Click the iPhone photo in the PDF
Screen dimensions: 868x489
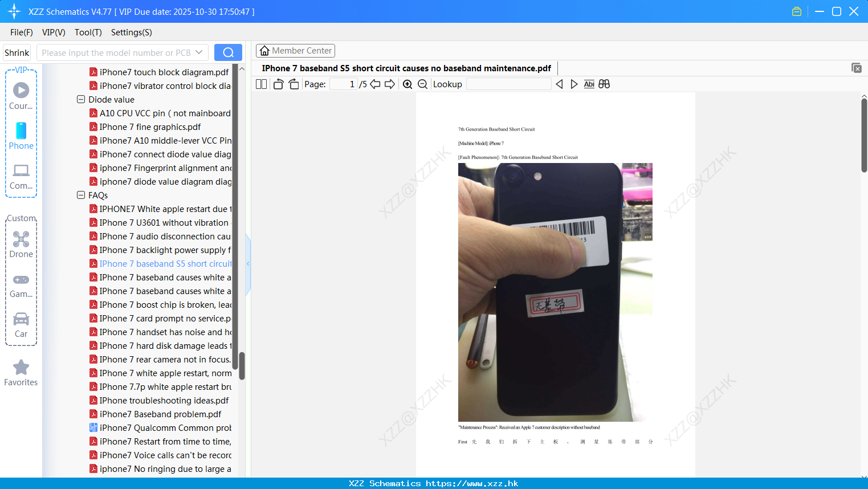[555, 292]
